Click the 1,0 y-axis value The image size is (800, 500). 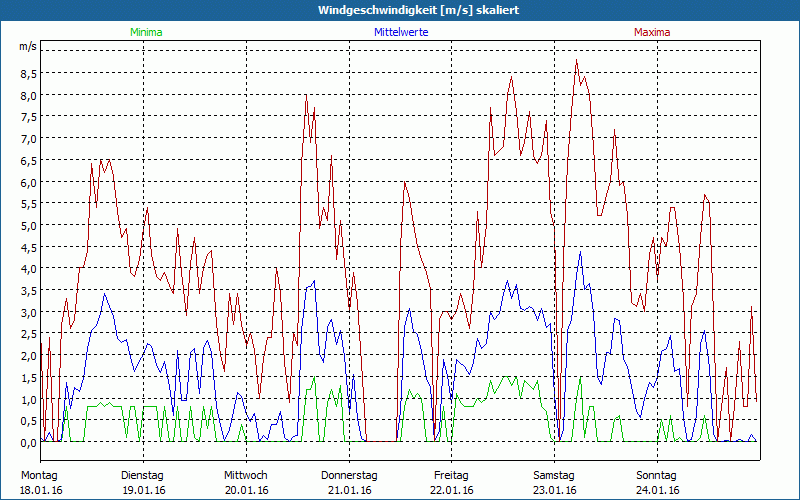[29, 399]
